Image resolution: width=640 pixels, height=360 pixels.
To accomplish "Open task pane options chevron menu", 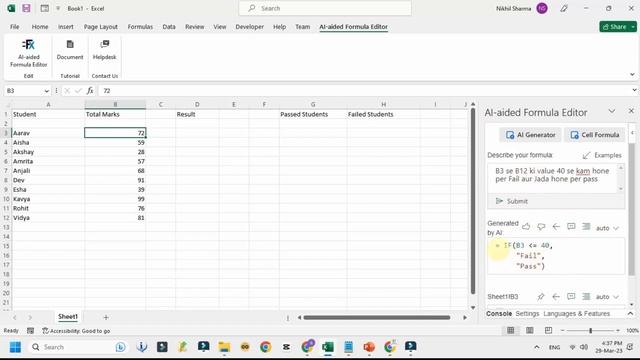I will point(611,111).
